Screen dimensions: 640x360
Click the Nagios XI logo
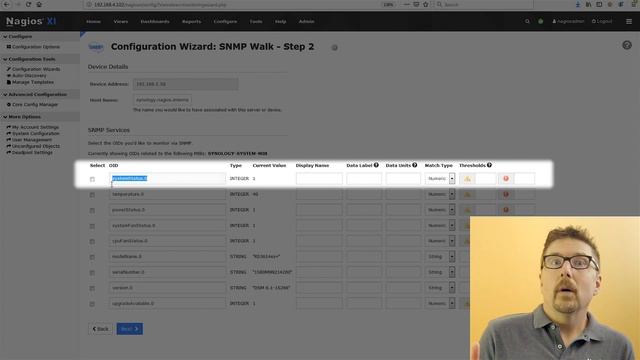31,21
